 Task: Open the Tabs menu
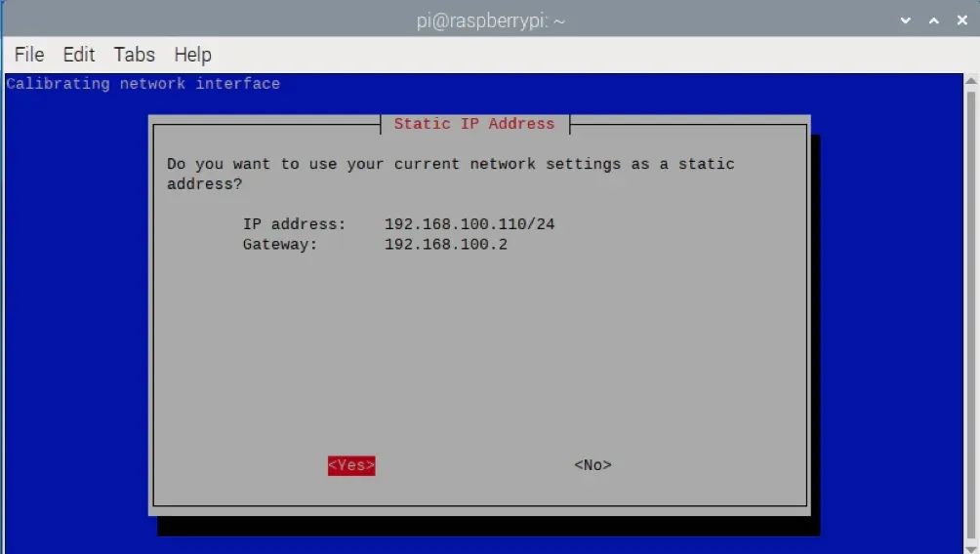coord(134,55)
